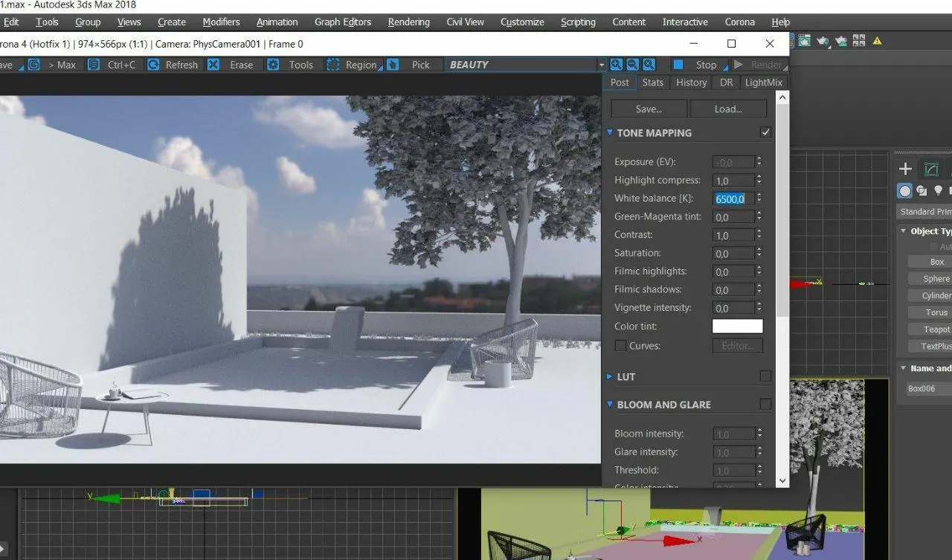The image size is (952, 560).
Task: Select the Lights bulb category icon
Action: [x=939, y=191]
